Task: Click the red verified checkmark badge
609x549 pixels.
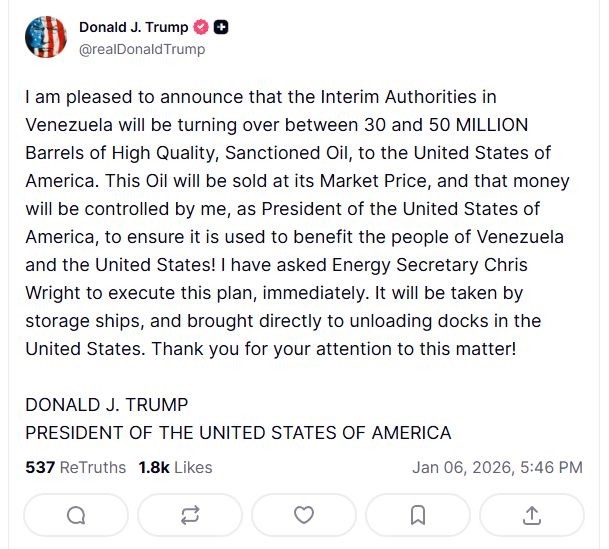Action: point(202,28)
